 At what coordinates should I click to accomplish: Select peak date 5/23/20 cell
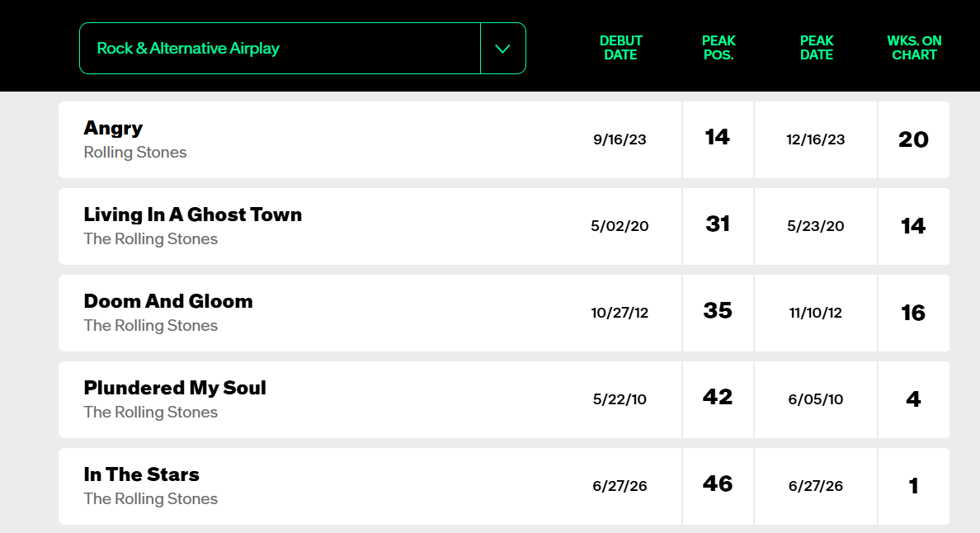816,226
